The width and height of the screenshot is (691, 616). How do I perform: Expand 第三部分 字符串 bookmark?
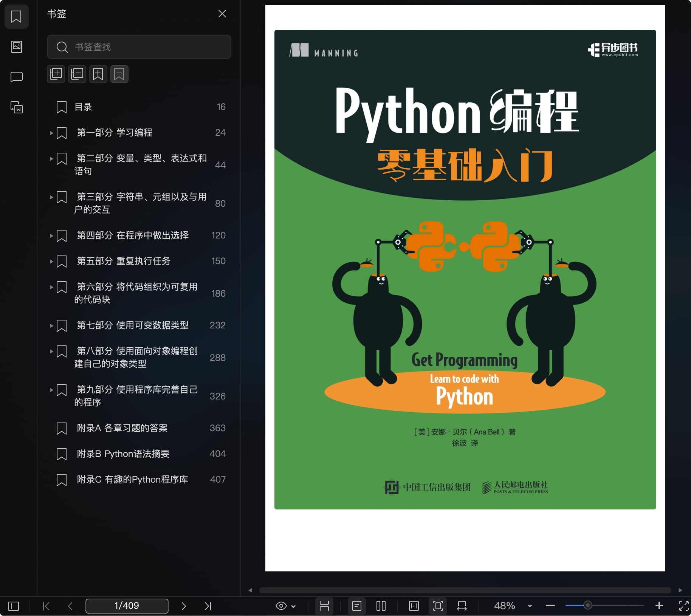tap(51, 197)
